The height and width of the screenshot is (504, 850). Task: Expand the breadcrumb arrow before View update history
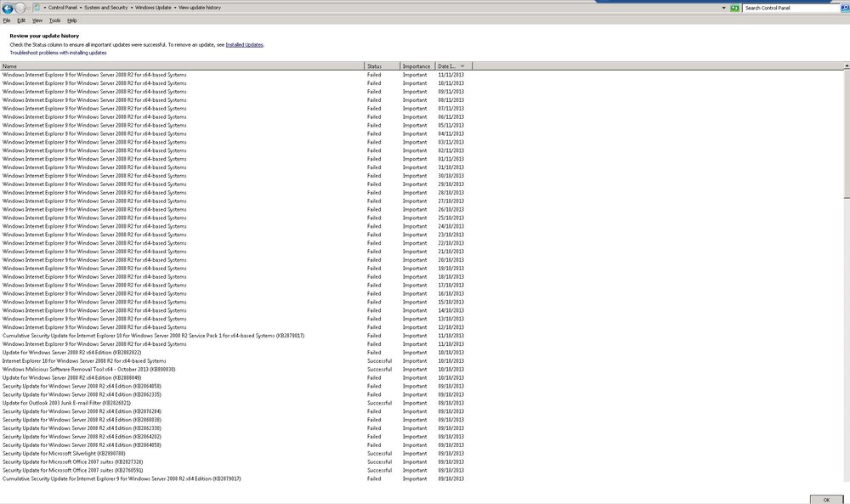[x=175, y=8]
